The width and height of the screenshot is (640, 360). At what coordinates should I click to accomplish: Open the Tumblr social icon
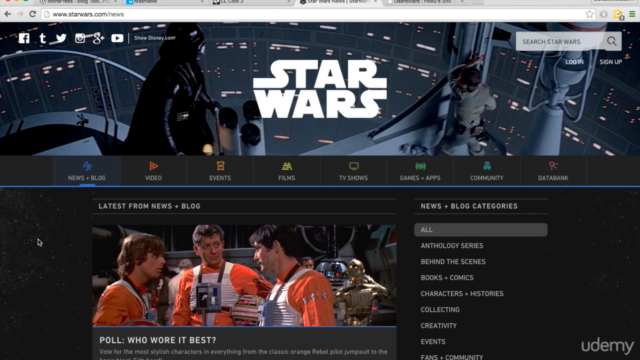(x=42, y=38)
